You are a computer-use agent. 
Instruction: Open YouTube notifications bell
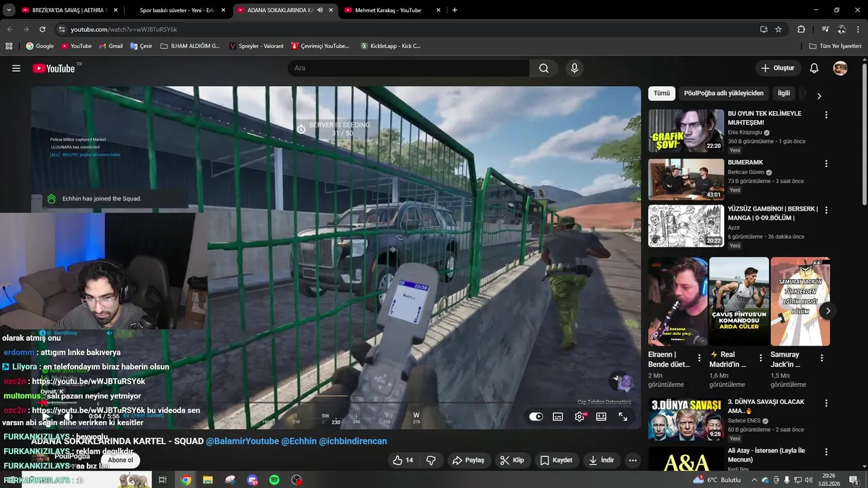point(814,68)
